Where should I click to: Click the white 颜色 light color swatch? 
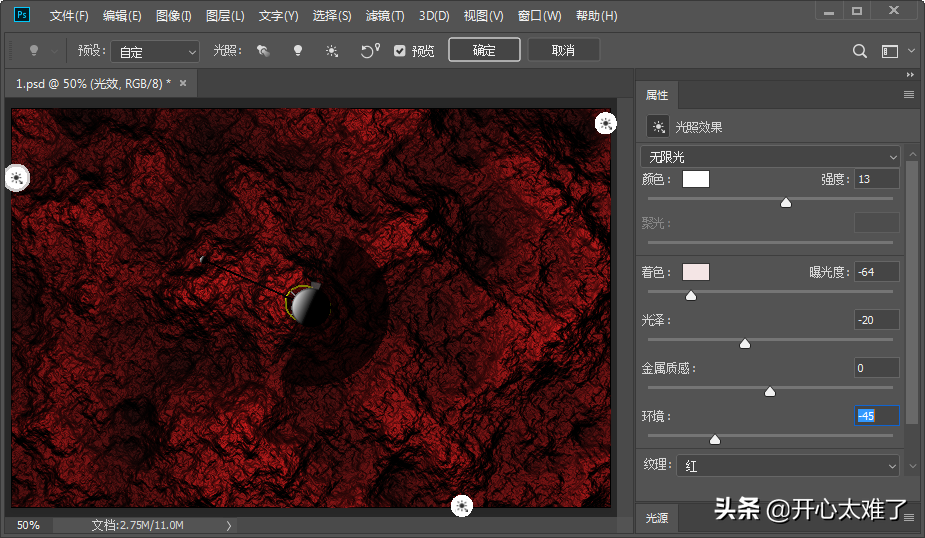click(696, 179)
